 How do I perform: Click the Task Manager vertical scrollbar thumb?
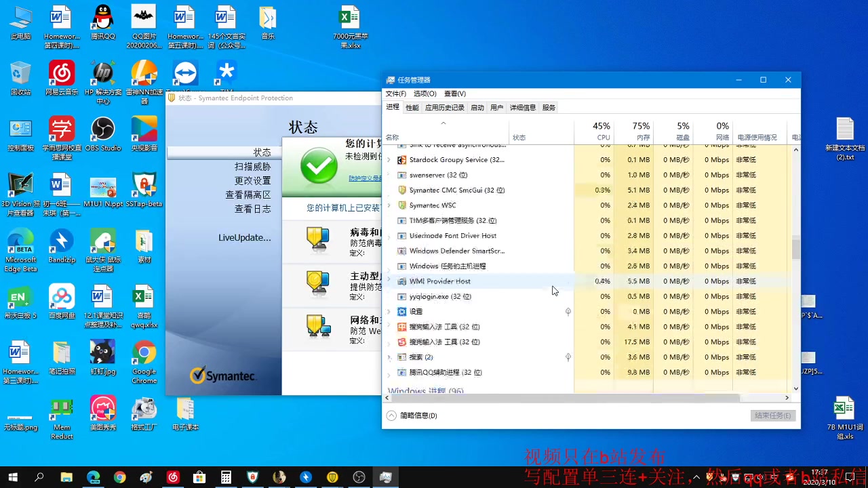[x=796, y=249]
